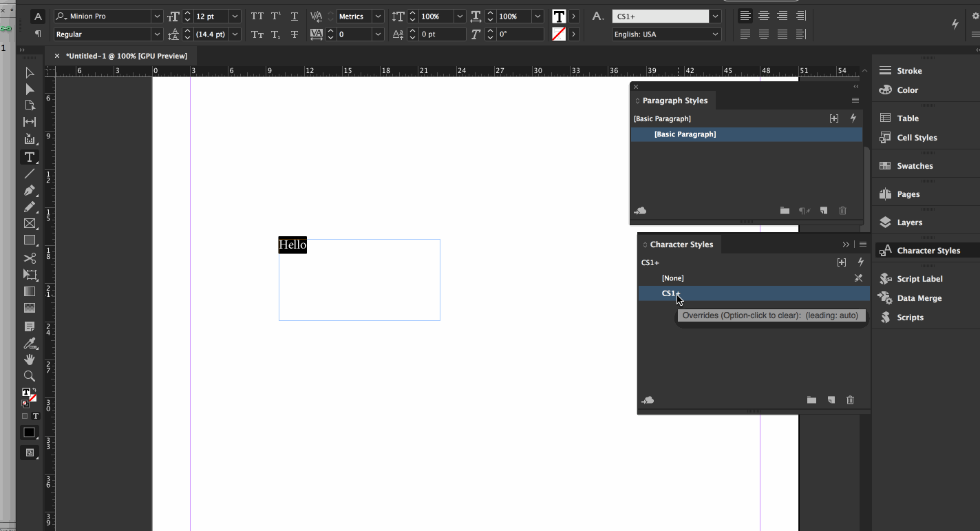Viewport: 980px width, 531px height.
Task: Pick the Gap tool
Action: click(30, 122)
